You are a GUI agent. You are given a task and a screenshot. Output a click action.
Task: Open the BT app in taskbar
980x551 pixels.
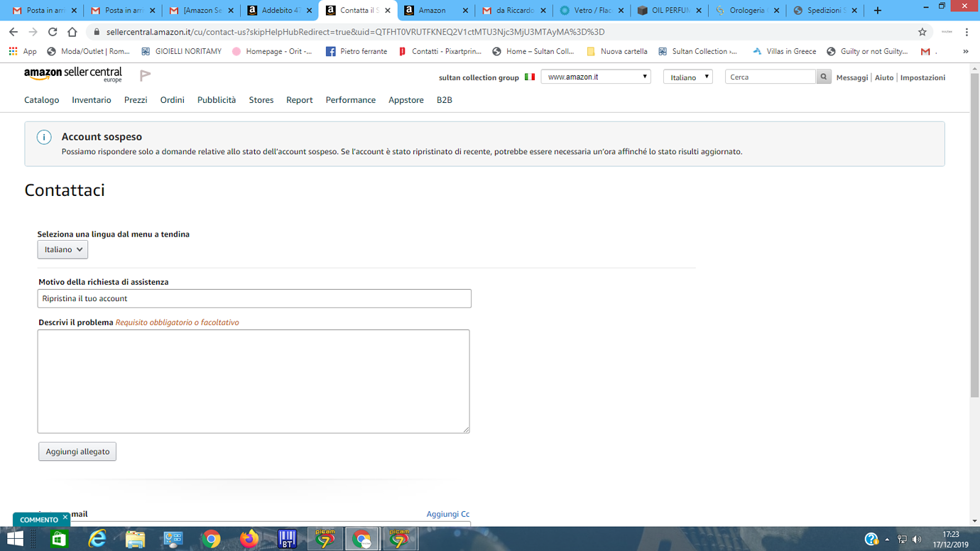point(287,539)
